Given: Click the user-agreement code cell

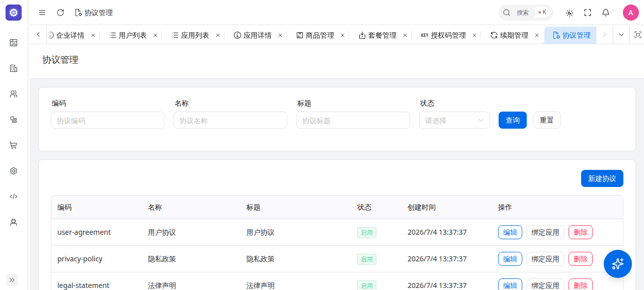Looking at the screenshot, I should pos(84,232).
